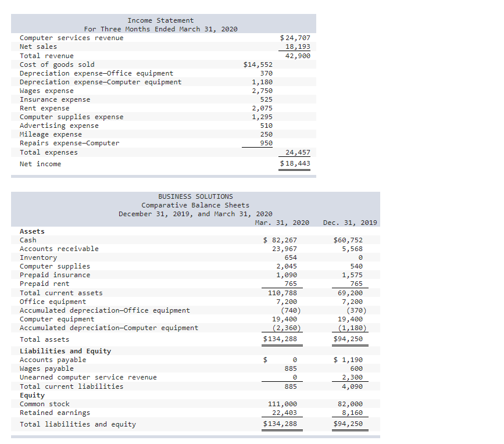Select the Income Statement title
The image size is (504, 444).
(x=160, y=20)
